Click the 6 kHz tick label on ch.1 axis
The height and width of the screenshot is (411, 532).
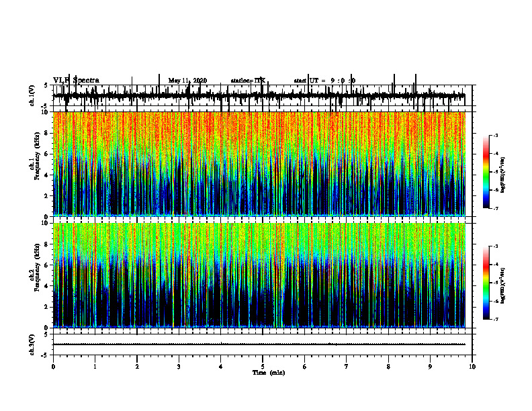[46, 154]
